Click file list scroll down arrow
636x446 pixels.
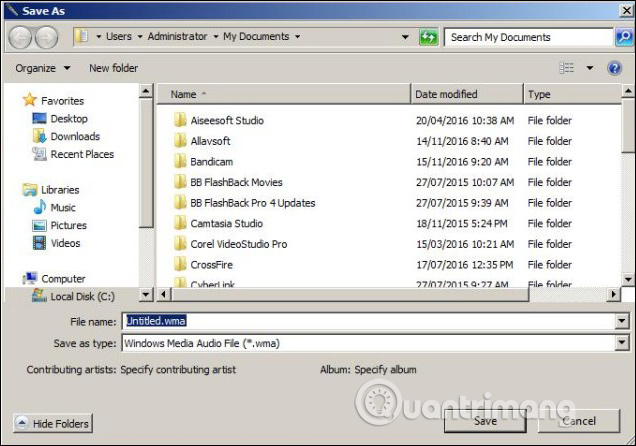click(628, 279)
